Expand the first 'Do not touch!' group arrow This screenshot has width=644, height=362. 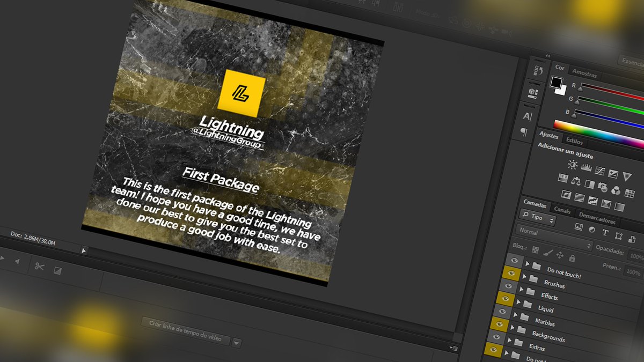pyautogui.click(x=528, y=264)
